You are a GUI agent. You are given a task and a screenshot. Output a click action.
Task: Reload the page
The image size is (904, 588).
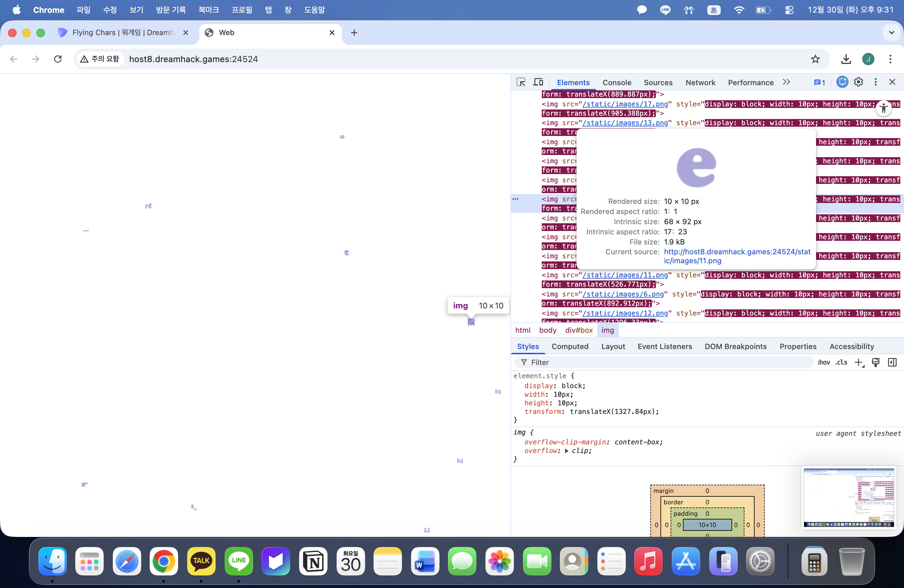tap(58, 59)
